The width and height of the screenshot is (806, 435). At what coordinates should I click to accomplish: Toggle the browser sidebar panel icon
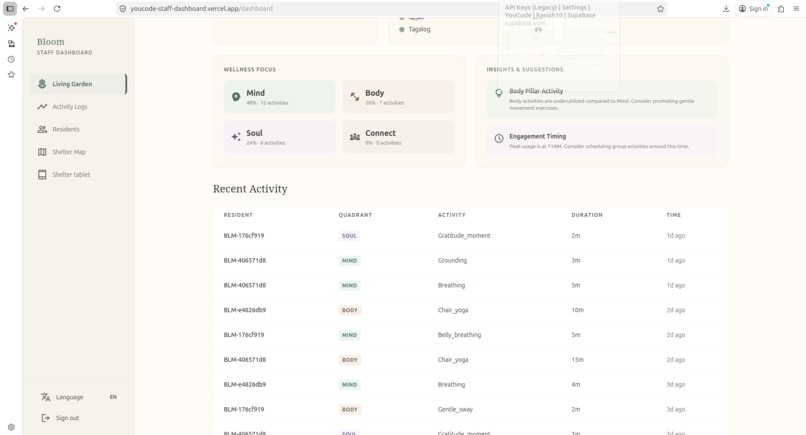coord(10,9)
